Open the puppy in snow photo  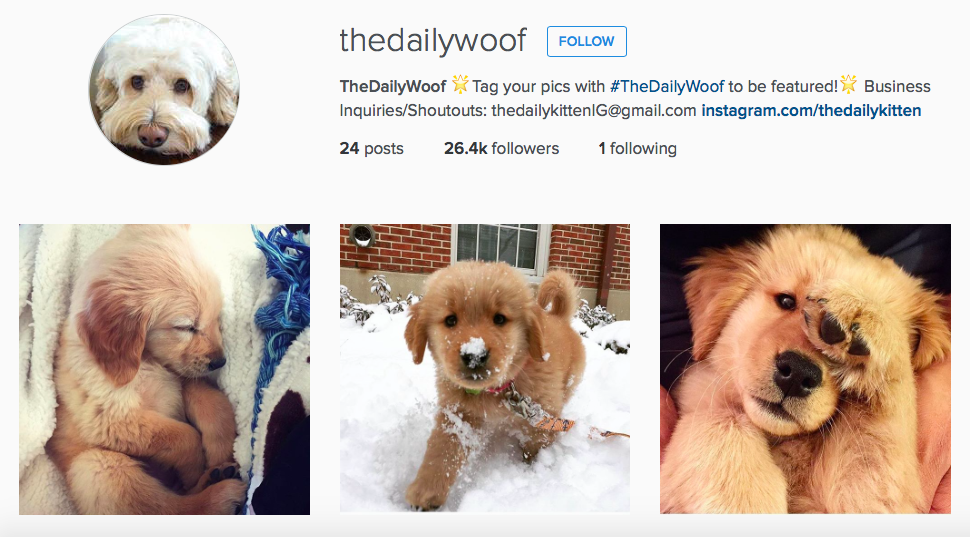pos(485,368)
